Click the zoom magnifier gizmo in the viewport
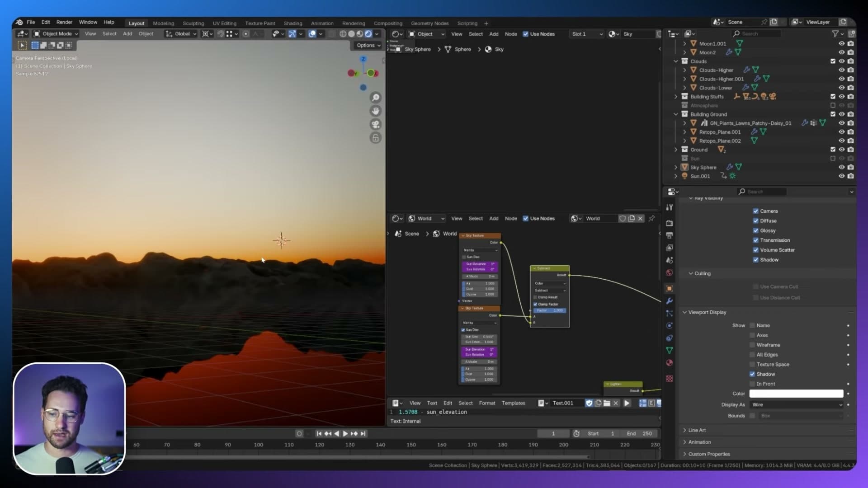The height and width of the screenshot is (488, 868). click(x=375, y=98)
